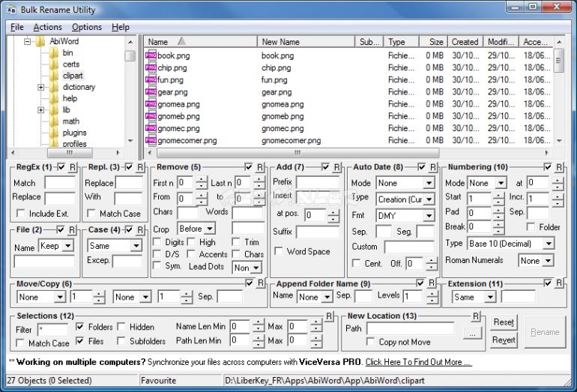Reset RegEx (1) with its R button
577x392 pixels.
(73, 167)
